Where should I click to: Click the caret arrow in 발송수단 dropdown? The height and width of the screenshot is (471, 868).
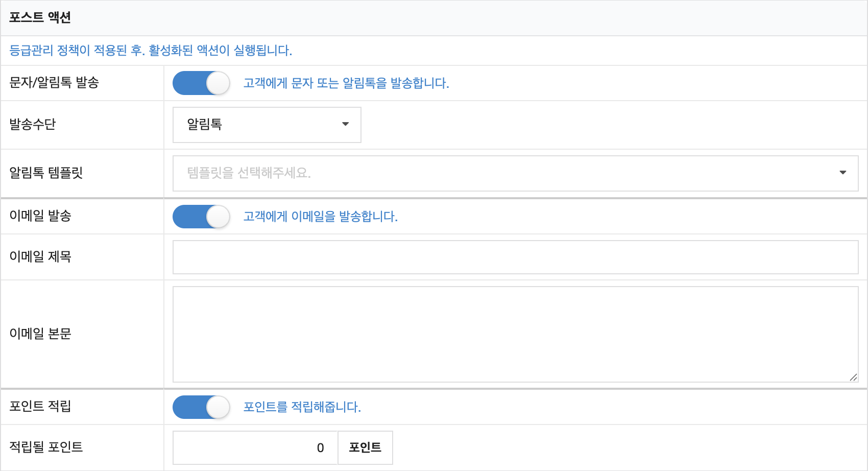pyautogui.click(x=345, y=124)
